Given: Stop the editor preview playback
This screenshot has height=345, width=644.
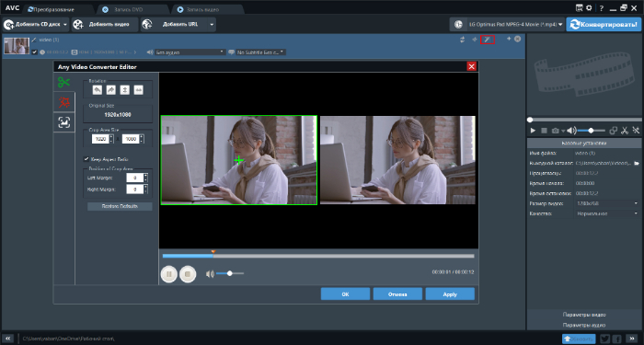Looking at the screenshot, I should (x=188, y=273).
